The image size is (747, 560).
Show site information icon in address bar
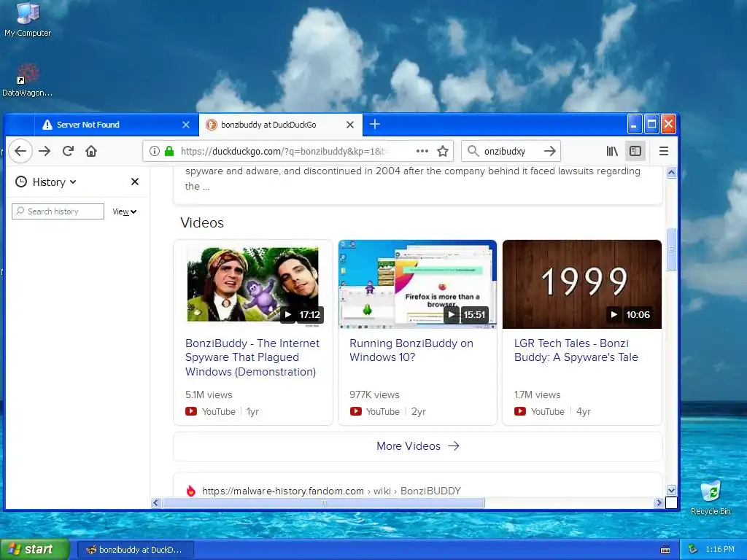[155, 152]
